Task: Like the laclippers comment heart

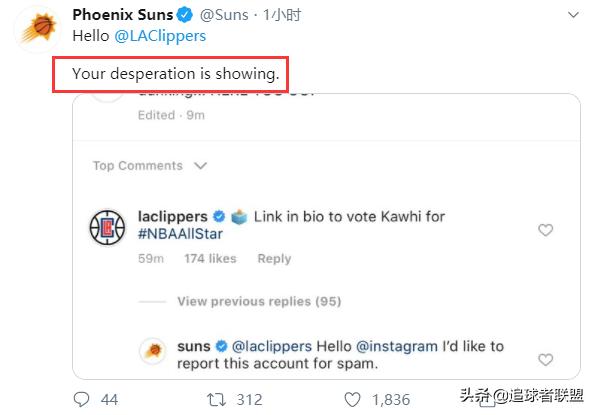Action: pos(545,230)
